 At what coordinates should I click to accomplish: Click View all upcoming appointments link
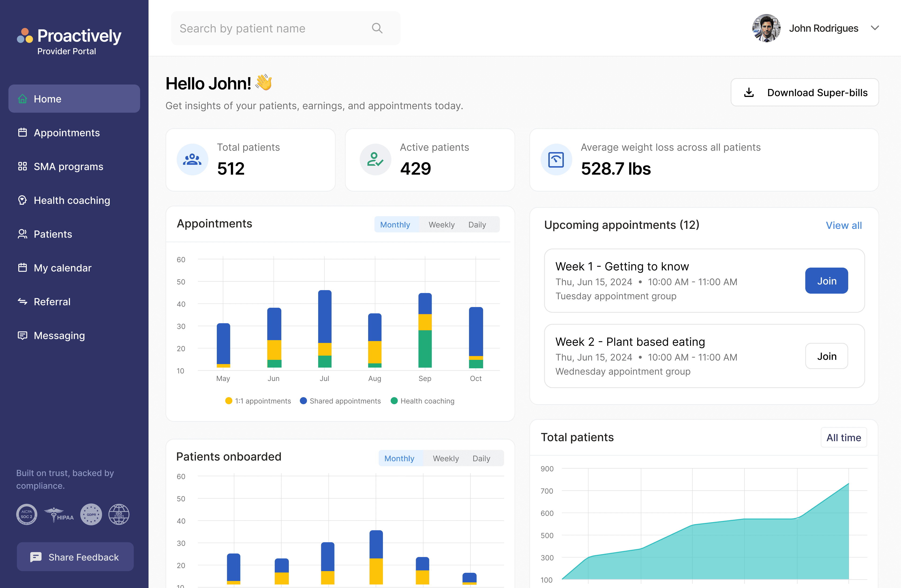tap(844, 225)
